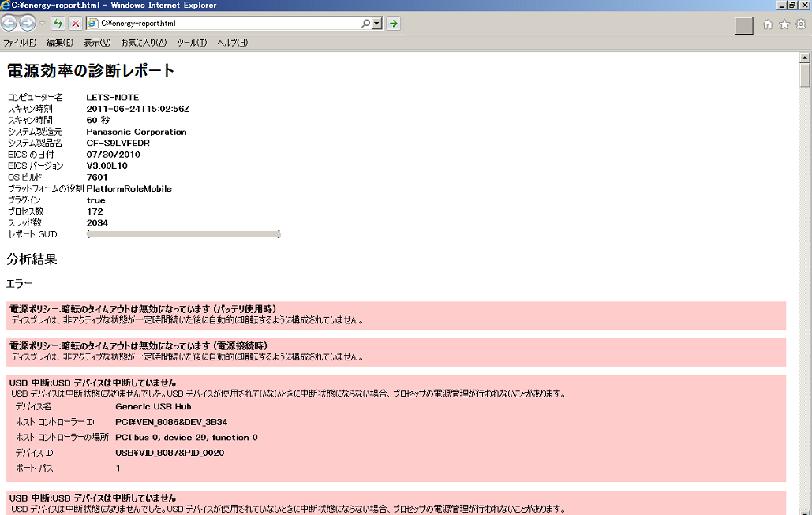Open recent pages dropdown next to Forward
Image resolution: width=812 pixels, height=515 pixels.
43,24
